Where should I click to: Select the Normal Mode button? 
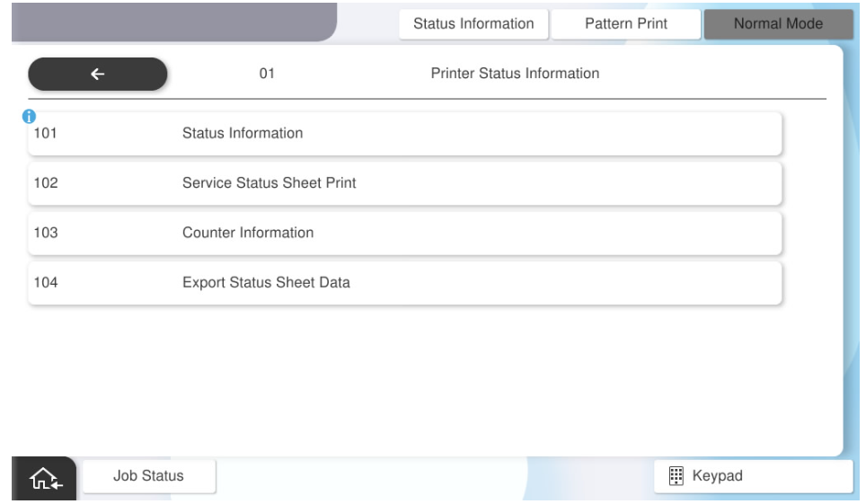778,23
